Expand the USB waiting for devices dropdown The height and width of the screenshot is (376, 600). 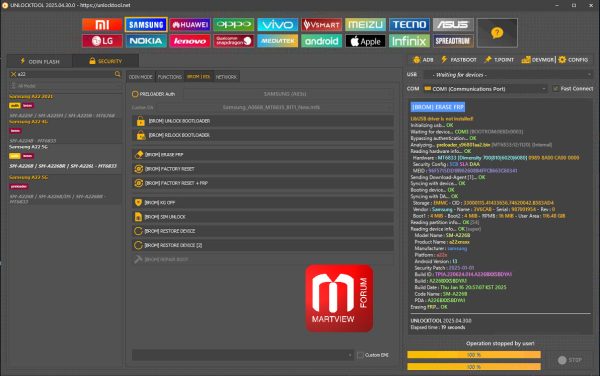click(x=508, y=75)
